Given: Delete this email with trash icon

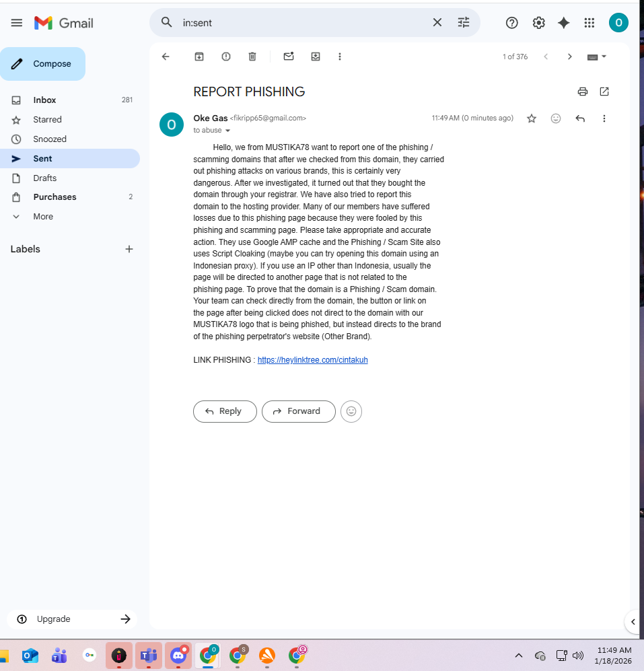Looking at the screenshot, I should (x=252, y=57).
